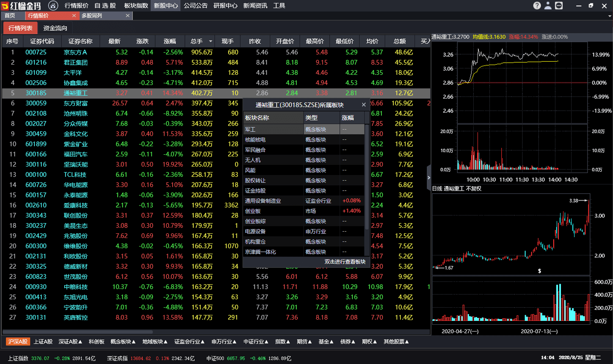Select the 沪深A股 category button
The height and width of the screenshot is (364, 613).
pos(18,342)
